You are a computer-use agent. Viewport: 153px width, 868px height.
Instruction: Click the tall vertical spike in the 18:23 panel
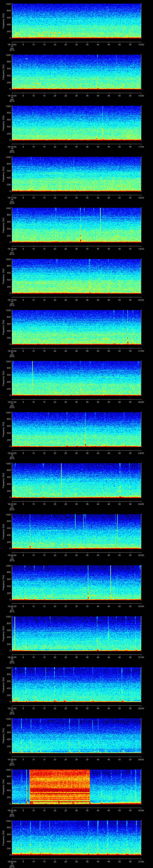click(61, 478)
